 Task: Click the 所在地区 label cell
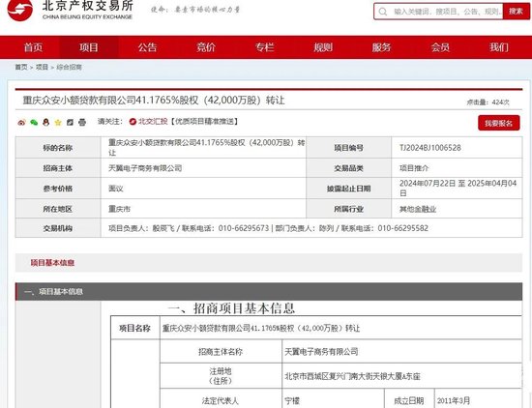[58, 209]
